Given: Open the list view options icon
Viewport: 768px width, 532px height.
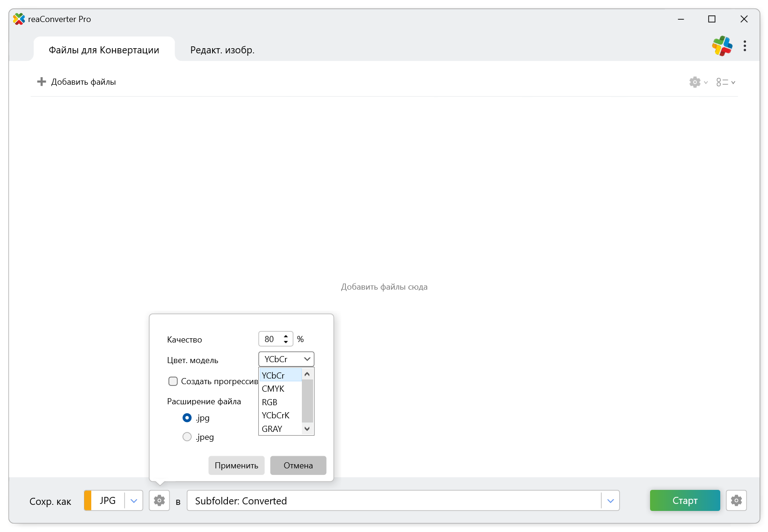Looking at the screenshot, I should pyautogui.click(x=725, y=82).
